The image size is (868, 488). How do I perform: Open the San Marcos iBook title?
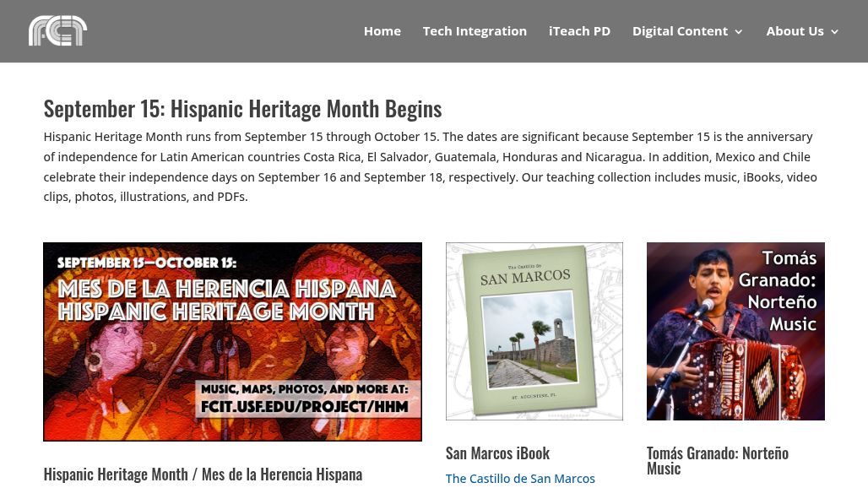[x=497, y=453]
